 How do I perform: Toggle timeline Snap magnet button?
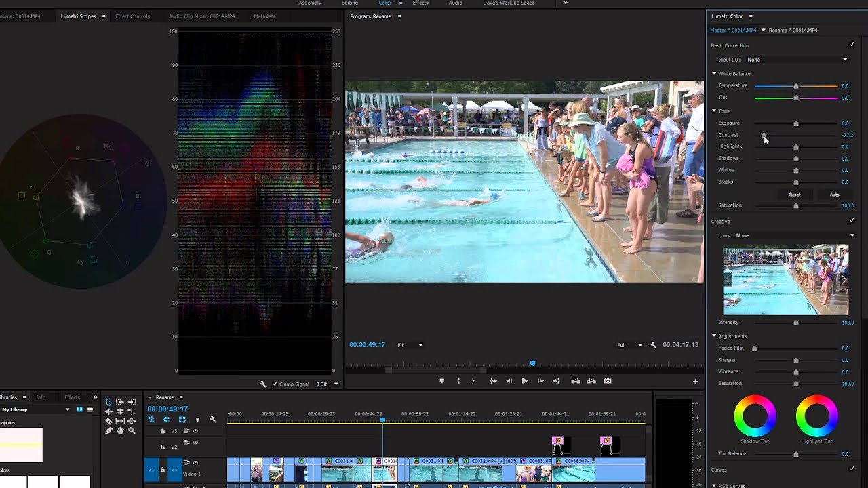tap(166, 420)
